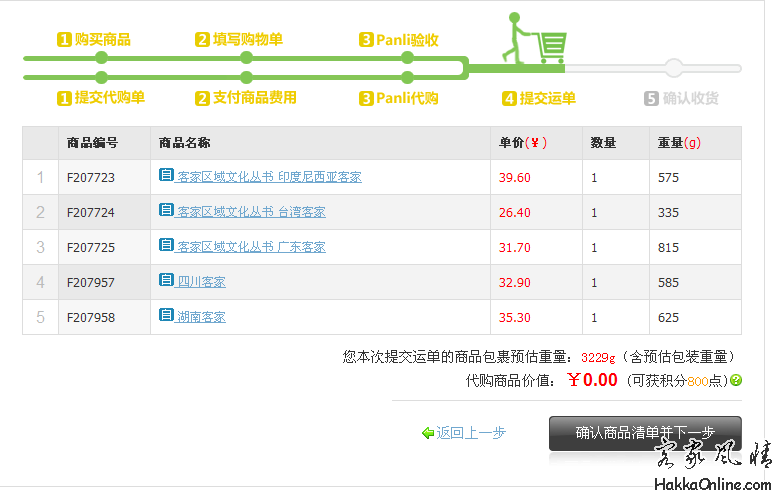Image resolution: width=781 pixels, height=499 pixels.
Task: Click the document icon beside 湖南客家
Action: [x=166, y=315]
